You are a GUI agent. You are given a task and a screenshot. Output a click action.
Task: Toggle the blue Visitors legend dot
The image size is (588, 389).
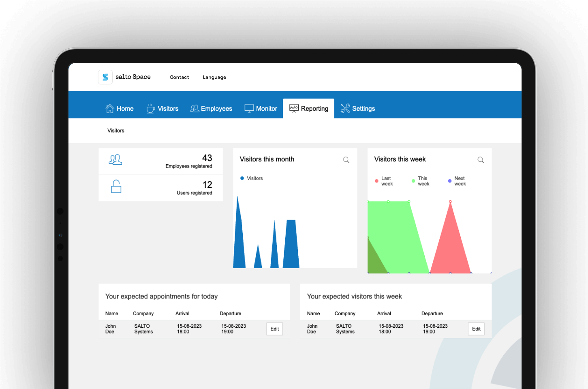(x=242, y=178)
